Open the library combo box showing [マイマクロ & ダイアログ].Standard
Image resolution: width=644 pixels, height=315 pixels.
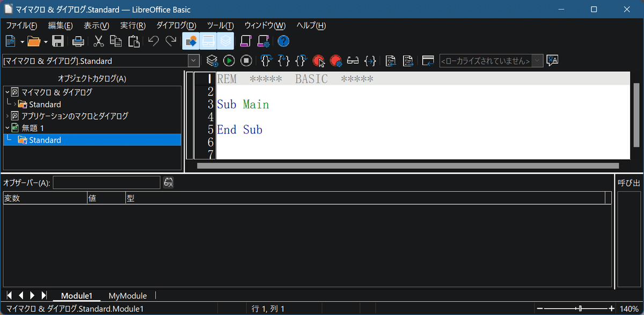(101, 61)
